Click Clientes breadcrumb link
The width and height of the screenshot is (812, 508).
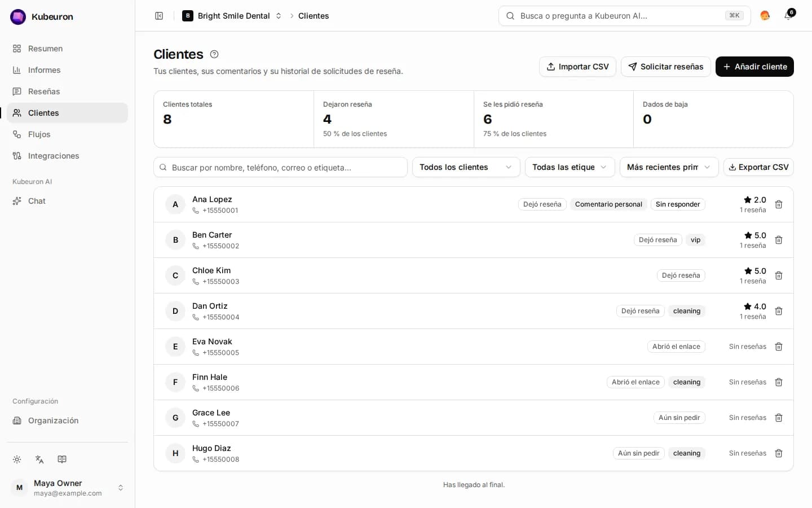(314, 16)
